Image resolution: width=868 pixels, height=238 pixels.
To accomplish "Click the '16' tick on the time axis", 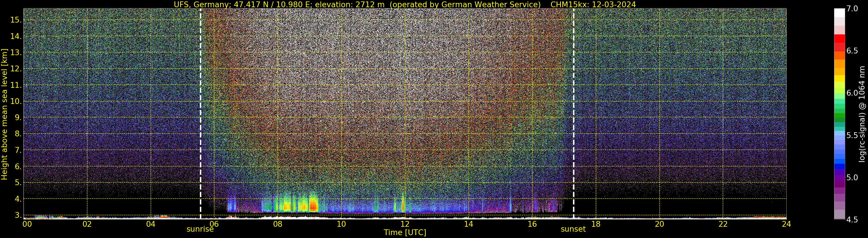I will click(x=532, y=224).
